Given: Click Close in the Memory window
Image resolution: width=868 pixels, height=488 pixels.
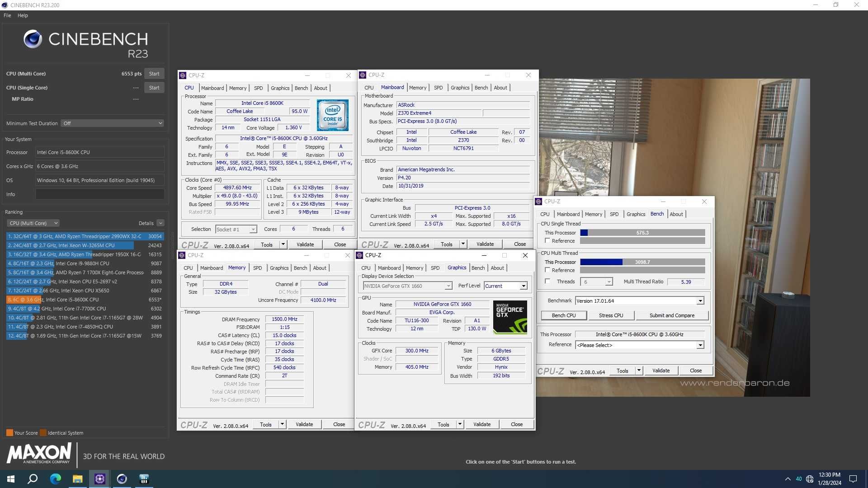Looking at the screenshot, I should [339, 424].
